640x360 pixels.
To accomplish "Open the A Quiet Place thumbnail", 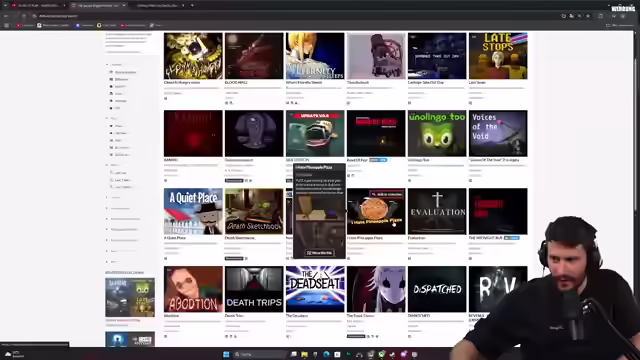I will pyautogui.click(x=193, y=211).
